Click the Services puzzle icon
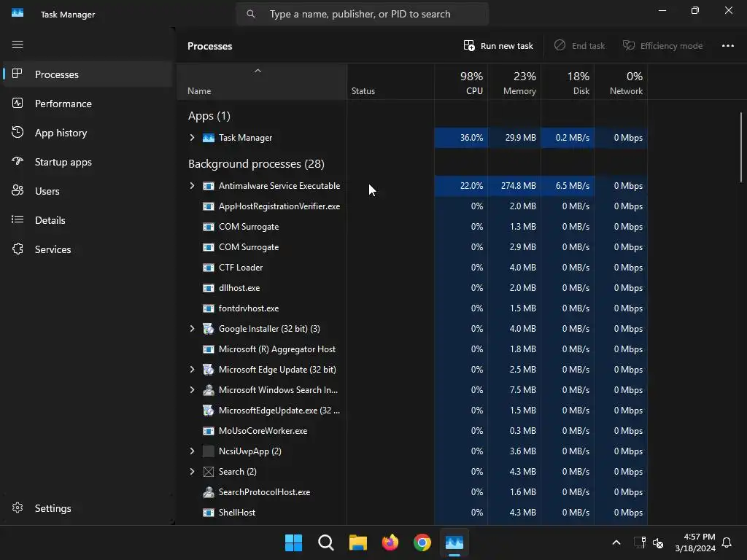This screenshot has width=747, height=560. click(x=18, y=249)
